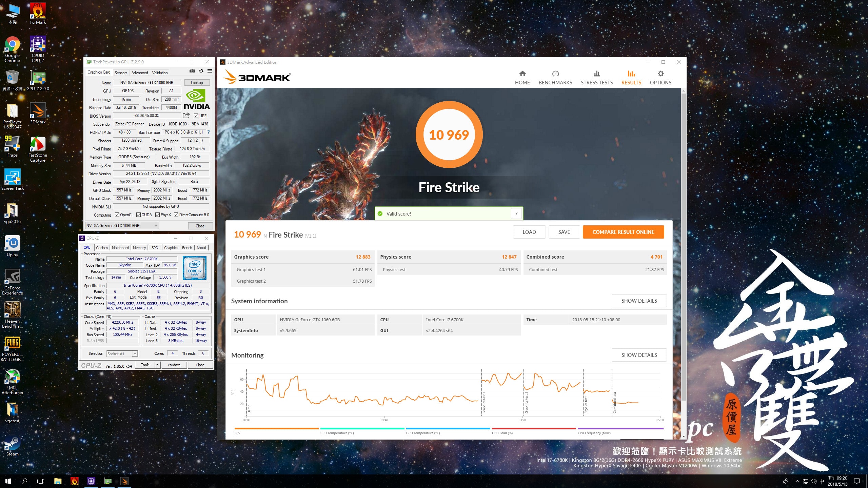Expand the GPU selection dropdown in GPU-Z
Viewport: 868px width, 488px height.
(x=122, y=226)
